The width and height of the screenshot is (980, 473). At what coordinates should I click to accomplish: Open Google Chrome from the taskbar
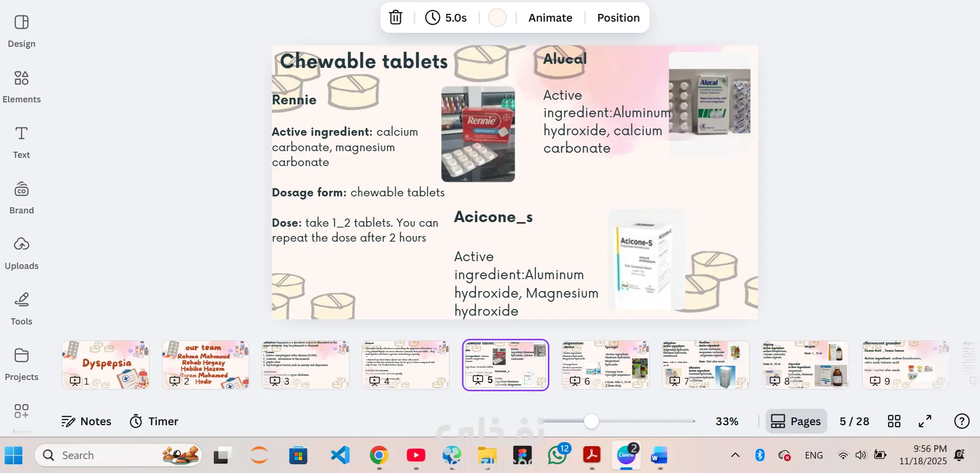click(x=379, y=456)
